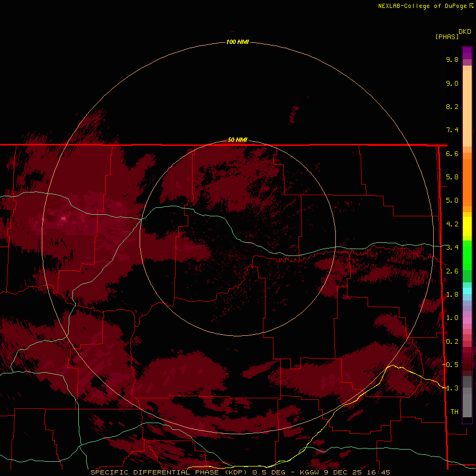Image resolution: width=476 pixels, height=476 pixels.
Task: Click the bright green segment of color bar
Action: point(467,255)
